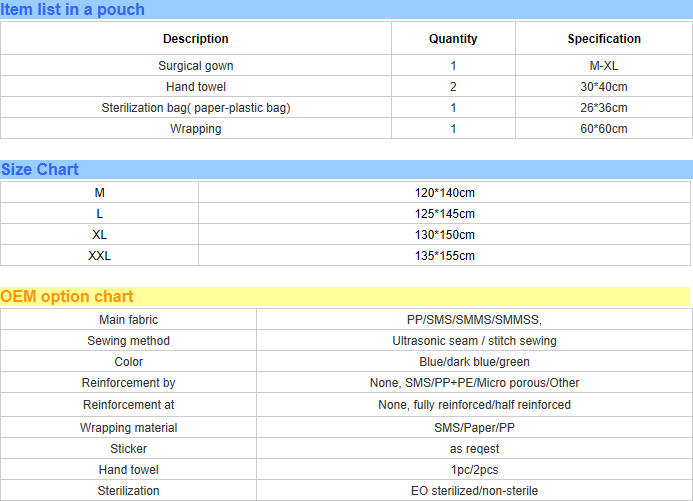Select the Surgical gown row label
The image size is (693, 501).
195,66
